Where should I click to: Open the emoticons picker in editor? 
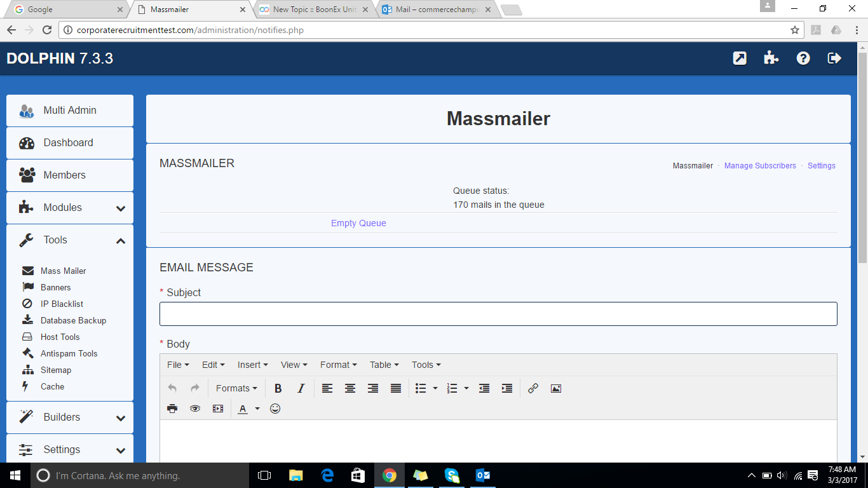pyautogui.click(x=275, y=409)
